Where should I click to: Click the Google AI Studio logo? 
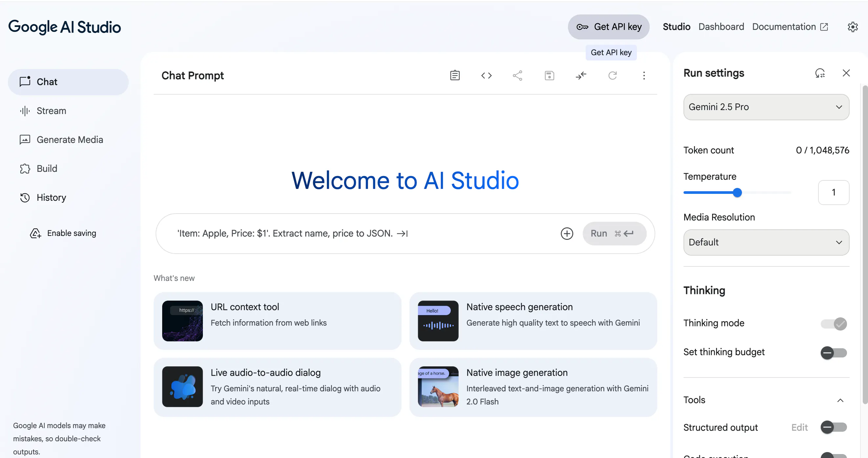[x=64, y=27]
